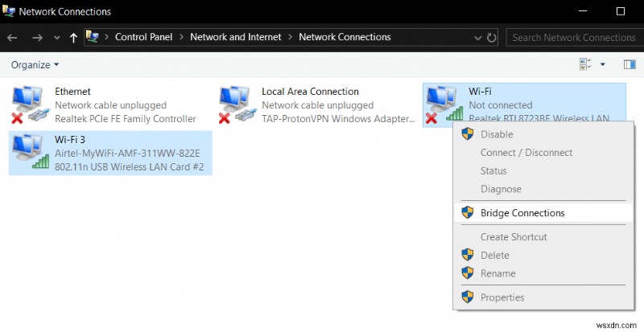Click the Search Network Connections field
The height and width of the screenshot is (332, 644).
(x=573, y=37)
